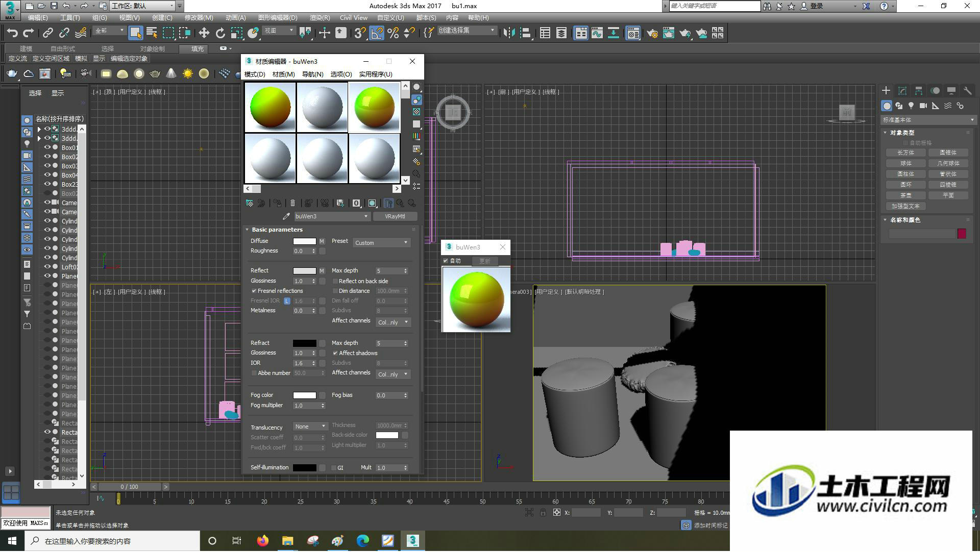Open material name buWen3 dropdown
Image resolution: width=980 pixels, height=552 pixels.
(331, 216)
